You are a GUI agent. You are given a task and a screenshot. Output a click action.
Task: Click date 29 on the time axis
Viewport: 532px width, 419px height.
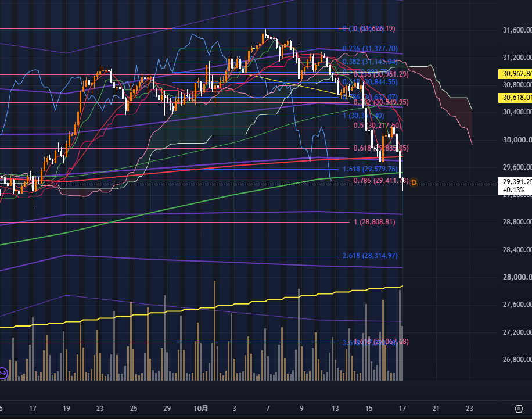coord(167,409)
